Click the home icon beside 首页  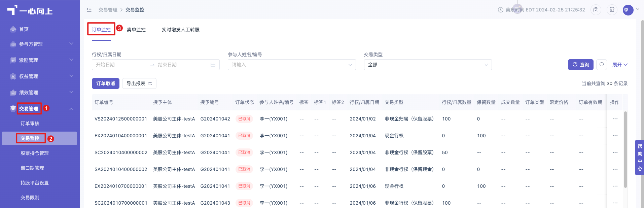pyautogui.click(x=13, y=29)
